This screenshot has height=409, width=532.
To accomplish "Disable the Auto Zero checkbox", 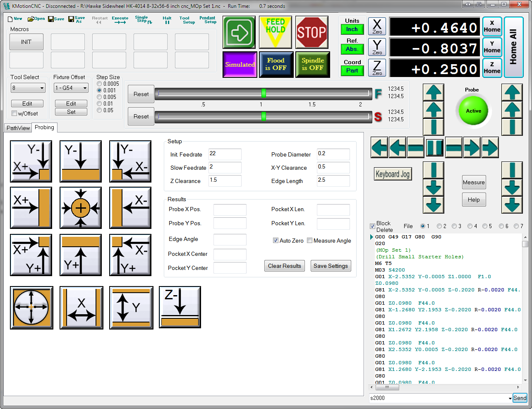I will pos(276,241).
